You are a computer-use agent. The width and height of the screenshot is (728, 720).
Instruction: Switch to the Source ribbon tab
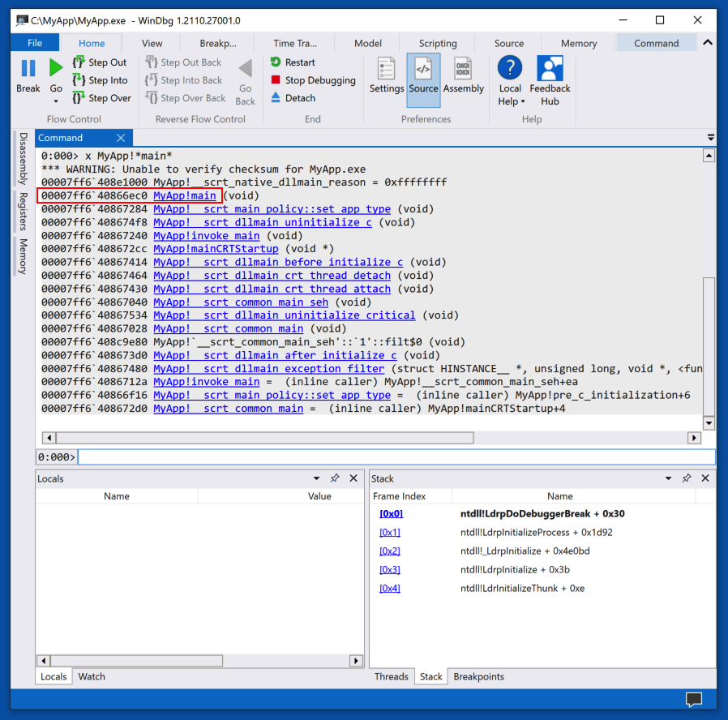pos(509,43)
